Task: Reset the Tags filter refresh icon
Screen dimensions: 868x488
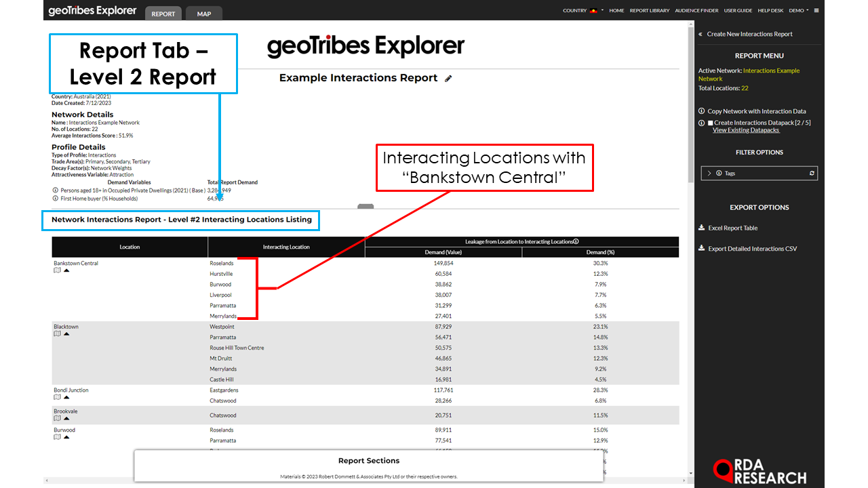Action: point(812,174)
